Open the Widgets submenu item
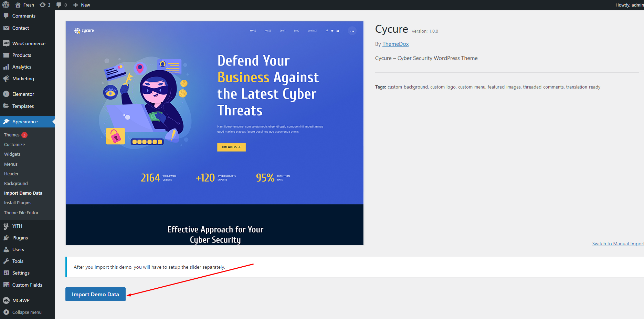Viewport: 644px width, 319px height. coord(12,154)
